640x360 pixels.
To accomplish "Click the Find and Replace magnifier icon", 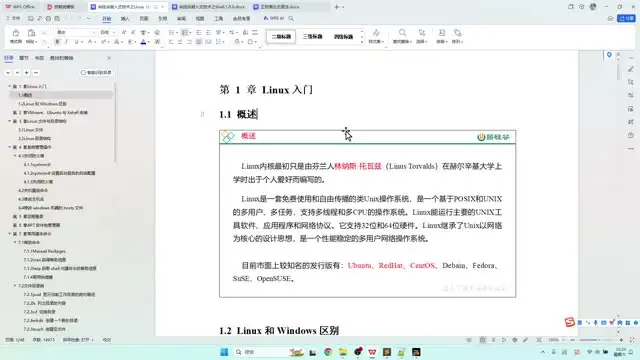I will click(x=402, y=33).
